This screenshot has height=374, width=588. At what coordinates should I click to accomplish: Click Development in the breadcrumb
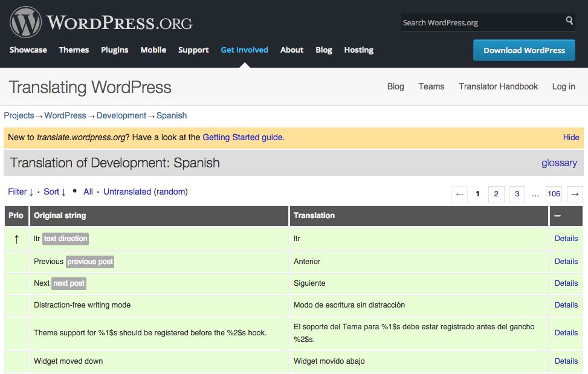tap(121, 115)
